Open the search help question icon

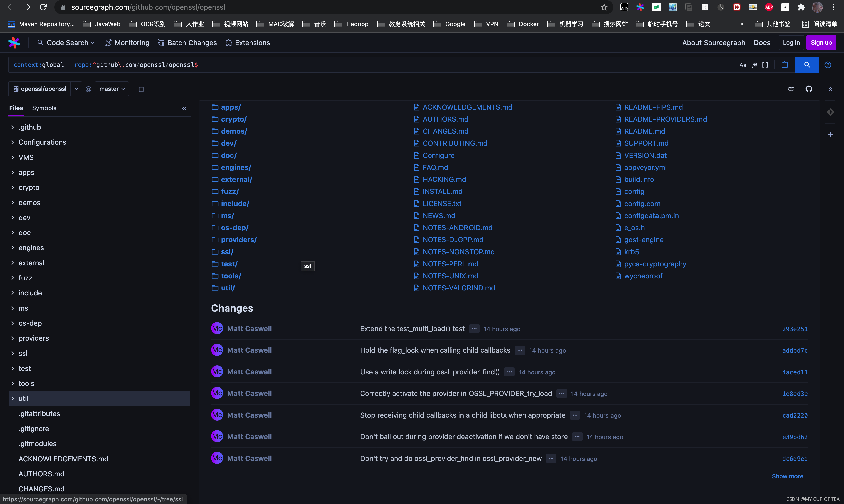[x=828, y=65]
